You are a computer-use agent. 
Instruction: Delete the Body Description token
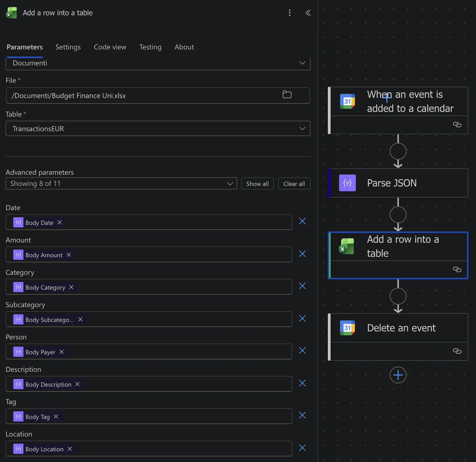click(x=77, y=384)
